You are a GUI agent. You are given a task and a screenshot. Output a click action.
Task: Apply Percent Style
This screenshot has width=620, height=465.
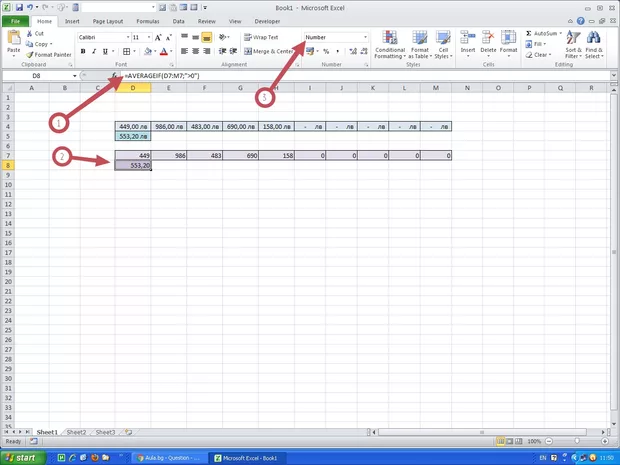pos(326,51)
